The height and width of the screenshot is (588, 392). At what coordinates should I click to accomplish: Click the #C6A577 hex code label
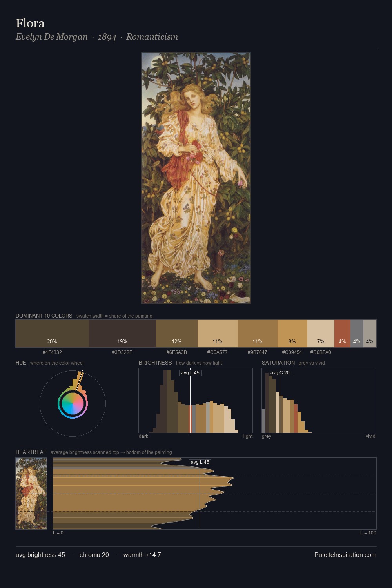click(218, 352)
